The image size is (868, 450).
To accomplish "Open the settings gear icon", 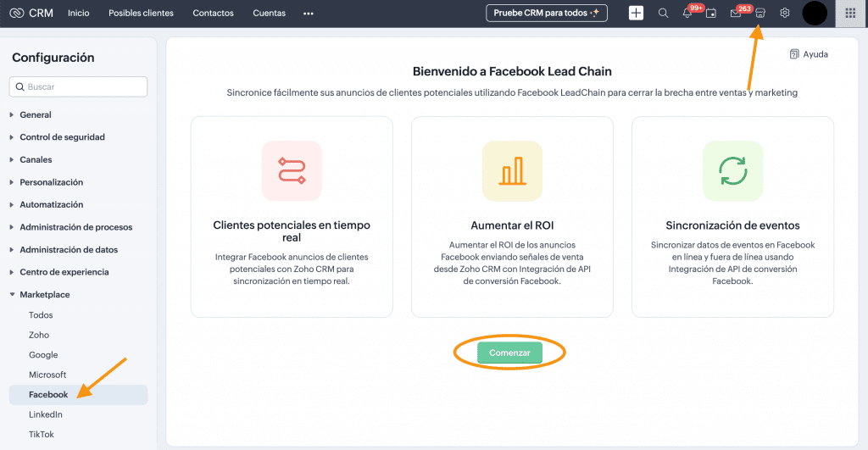I will 784,13.
